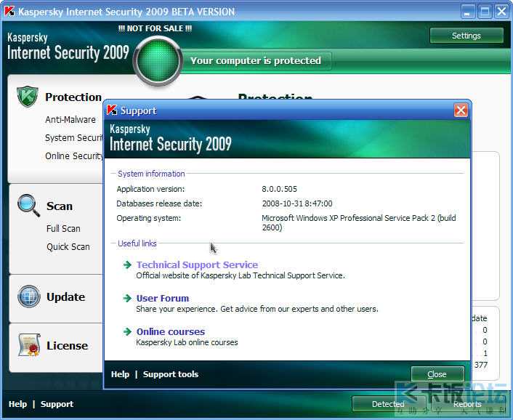This screenshot has width=513, height=420.
Task: Click the application version value 8.0.0.505
Action: point(279,189)
